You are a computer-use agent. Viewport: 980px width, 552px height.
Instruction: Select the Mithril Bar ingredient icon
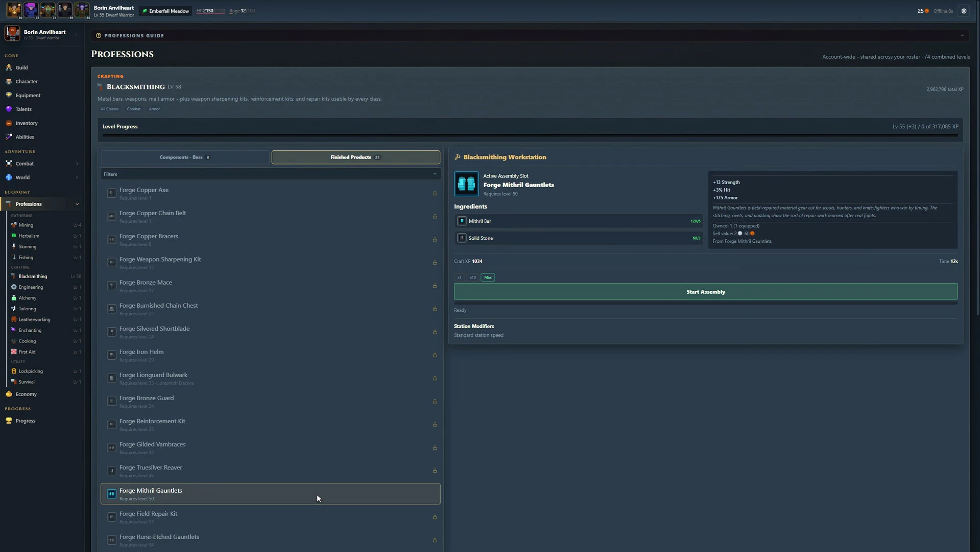click(x=462, y=221)
